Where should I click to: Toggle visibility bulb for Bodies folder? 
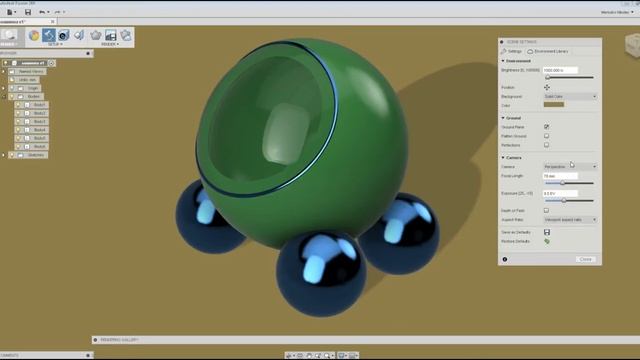pos(12,97)
